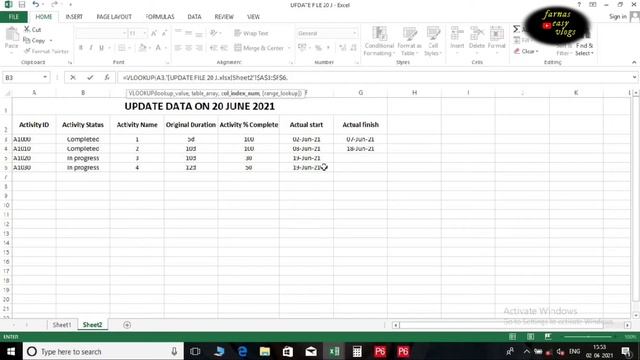Open Find & Select menu
The image size is (640, 360).
(x=584, y=49)
